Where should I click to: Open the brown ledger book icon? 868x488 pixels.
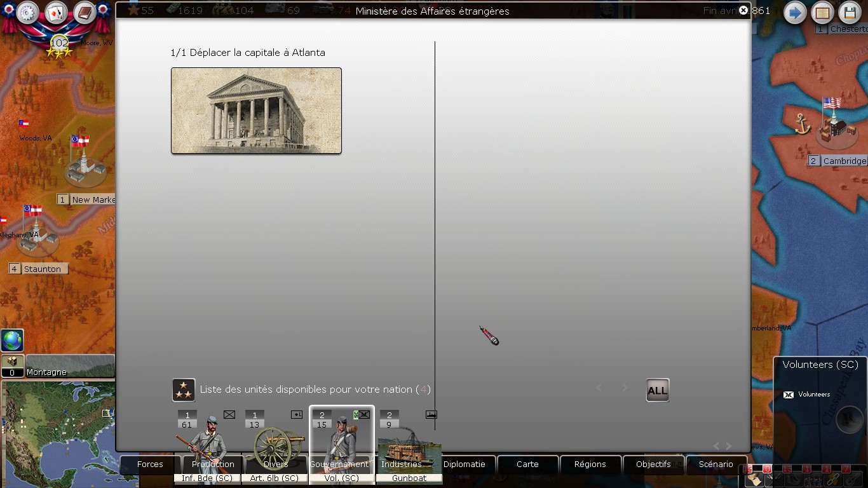[85, 13]
